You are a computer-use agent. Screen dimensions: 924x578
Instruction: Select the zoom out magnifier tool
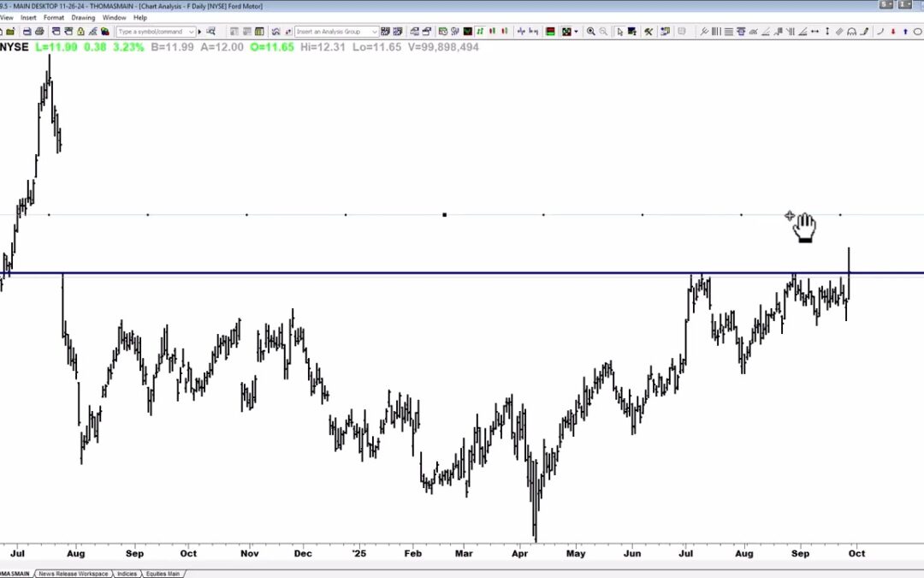click(602, 31)
